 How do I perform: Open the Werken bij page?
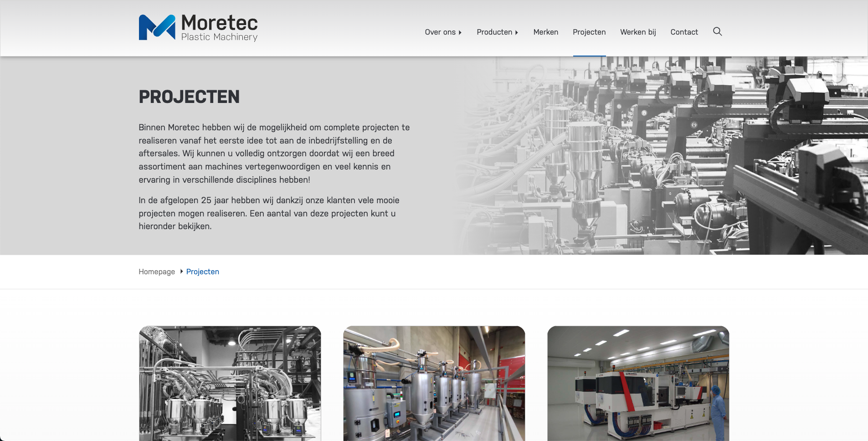637,32
